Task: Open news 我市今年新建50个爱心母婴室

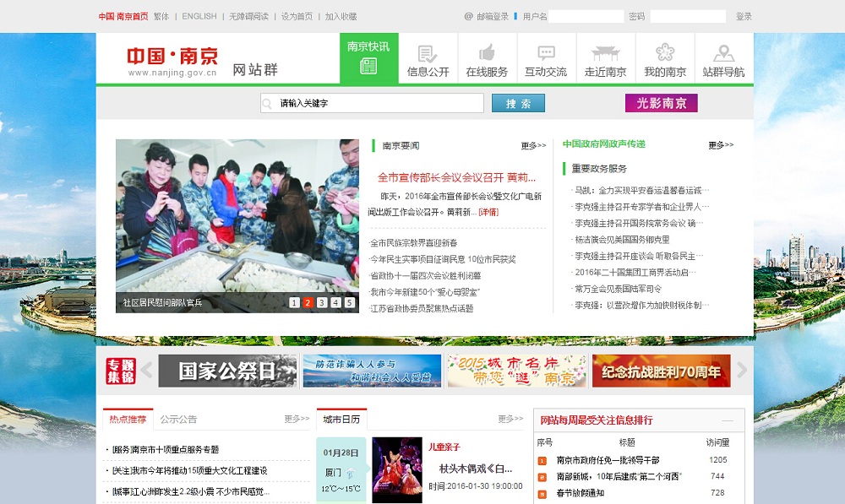Action: tap(424, 292)
